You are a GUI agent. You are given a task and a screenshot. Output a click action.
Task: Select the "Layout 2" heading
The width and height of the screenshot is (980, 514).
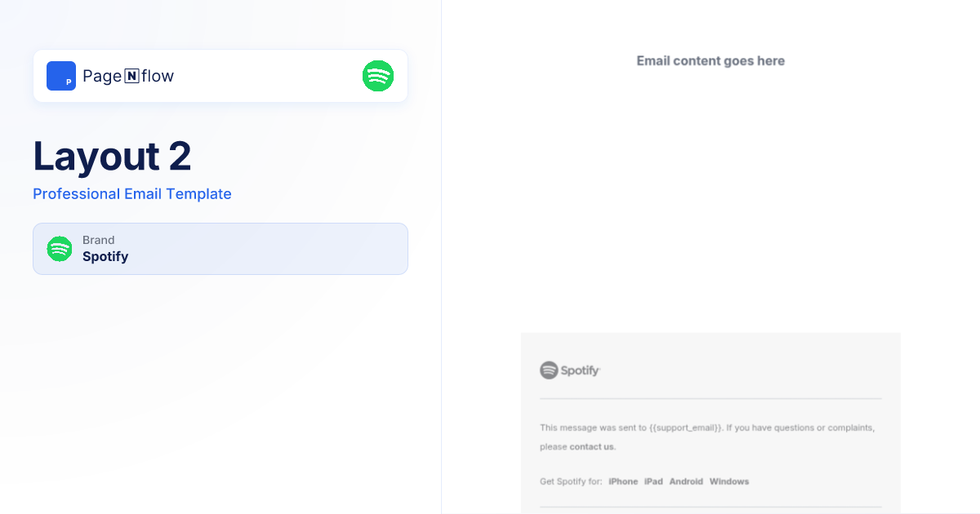point(112,156)
